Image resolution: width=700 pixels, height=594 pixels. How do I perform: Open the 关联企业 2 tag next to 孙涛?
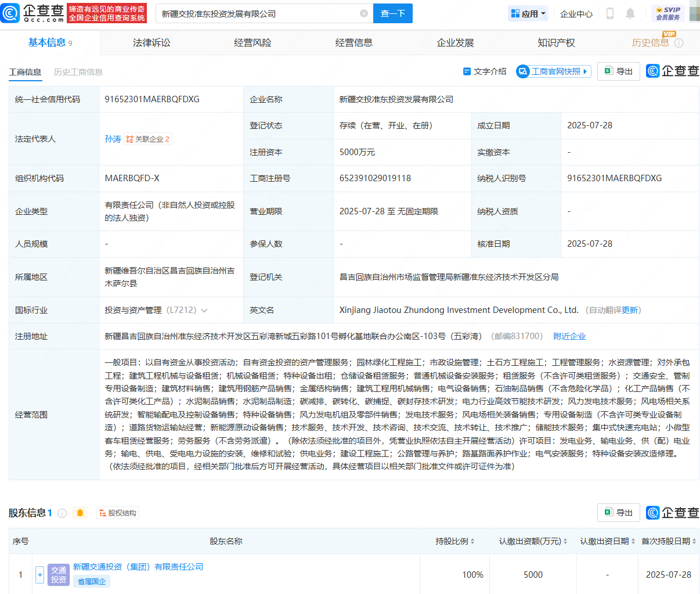click(148, 139)
